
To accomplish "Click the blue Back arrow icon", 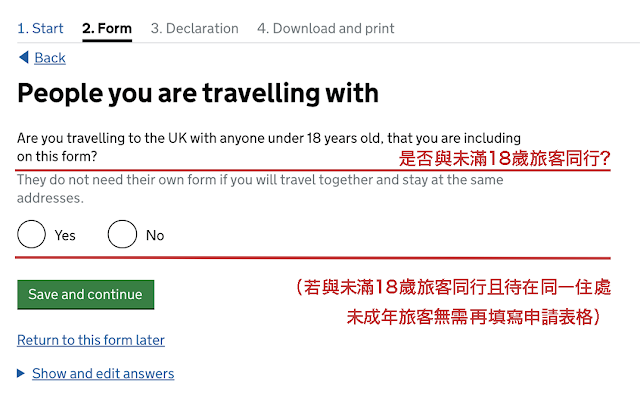I will click(24, 57).
